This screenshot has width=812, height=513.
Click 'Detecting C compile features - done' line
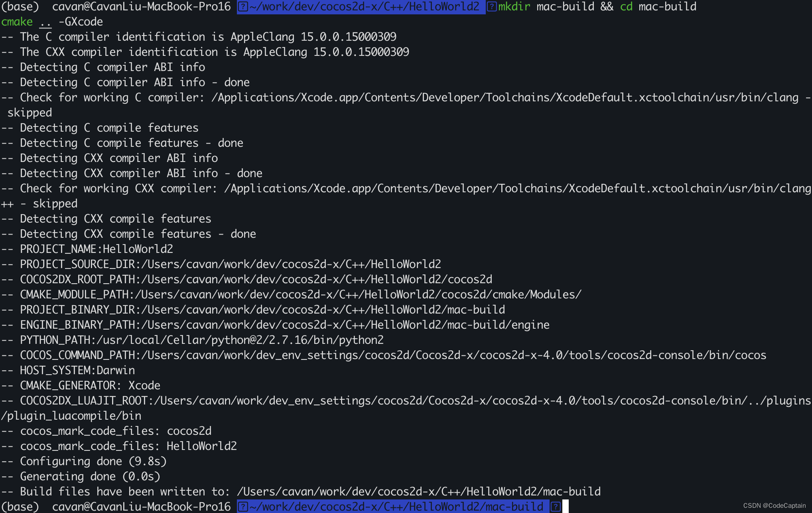(122, 143)
